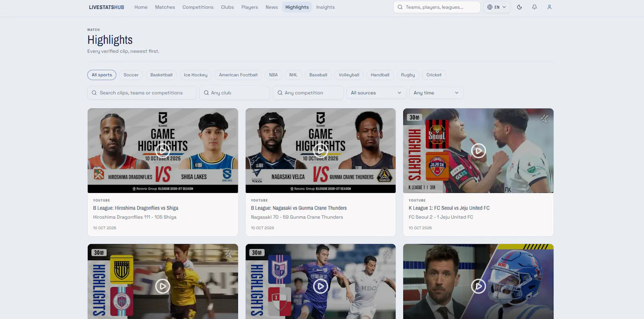Open the Matches page
Image resolution: width=644 pixels, height=319 pixels.
[165, 7]
